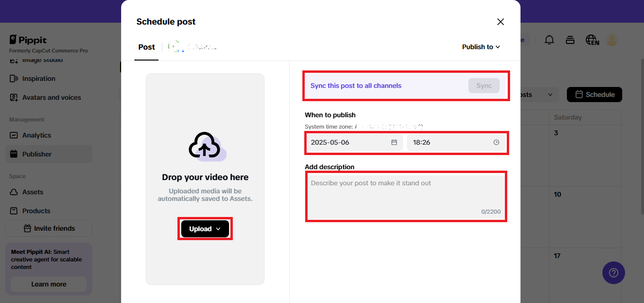Click the cloud upload icon

tap(205, 147)
